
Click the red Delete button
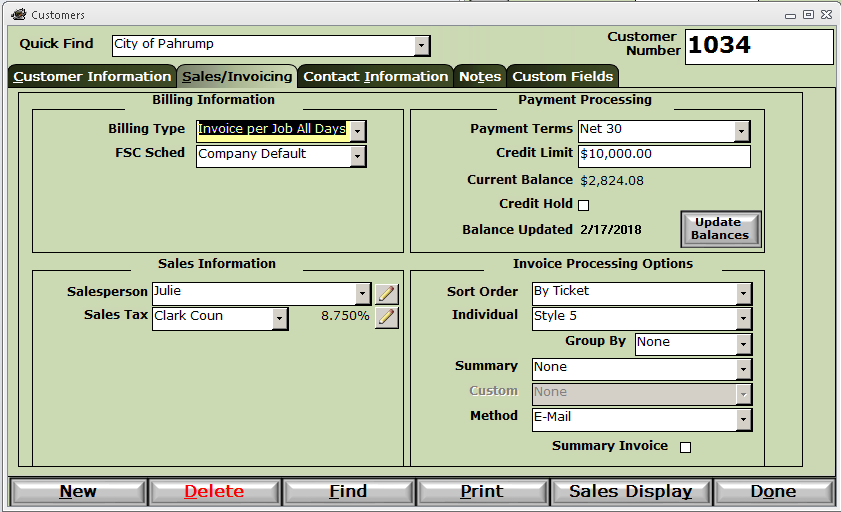[214, 492]
